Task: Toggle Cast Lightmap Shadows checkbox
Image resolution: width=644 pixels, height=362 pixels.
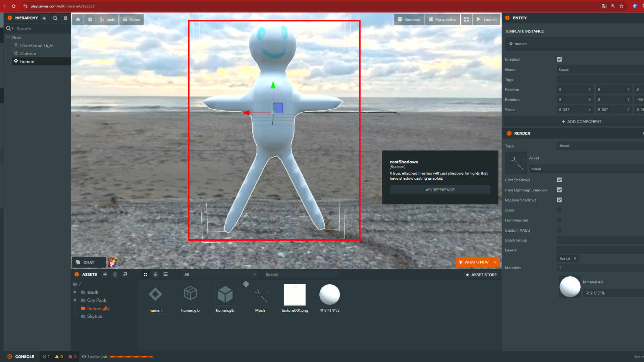Action: tap(559, 190)
